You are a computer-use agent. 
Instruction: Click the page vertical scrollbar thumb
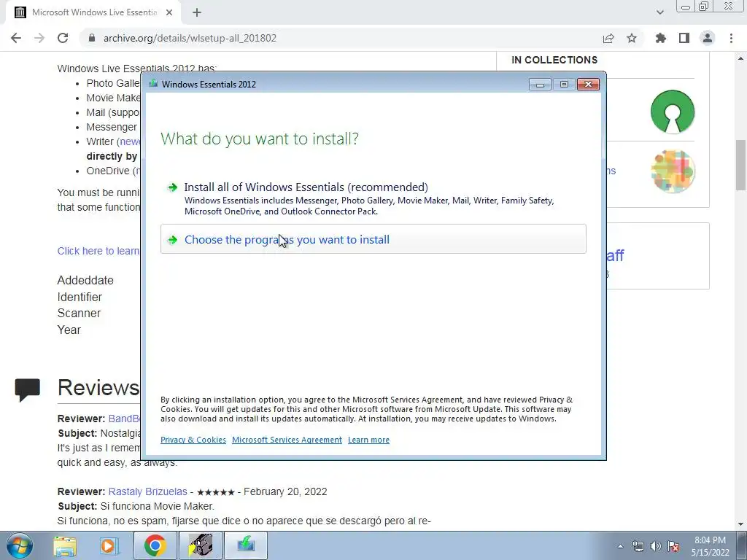coord(741,165)
